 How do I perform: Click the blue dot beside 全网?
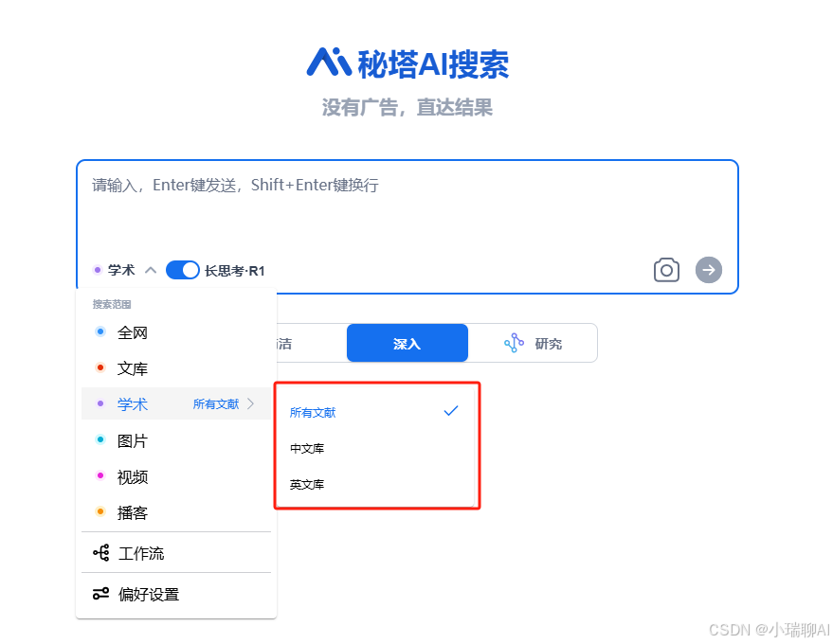tap(100, 331)
